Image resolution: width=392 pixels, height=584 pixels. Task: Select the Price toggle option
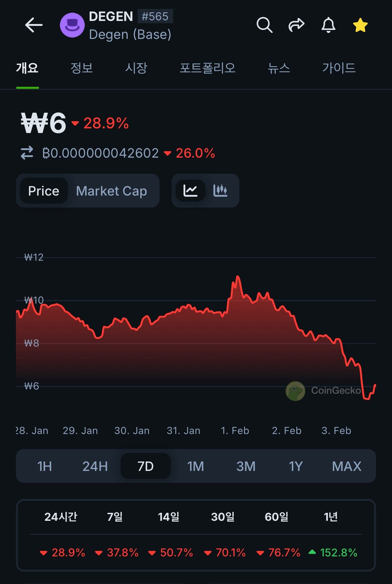pyautogui.click(x=44, y=191)
